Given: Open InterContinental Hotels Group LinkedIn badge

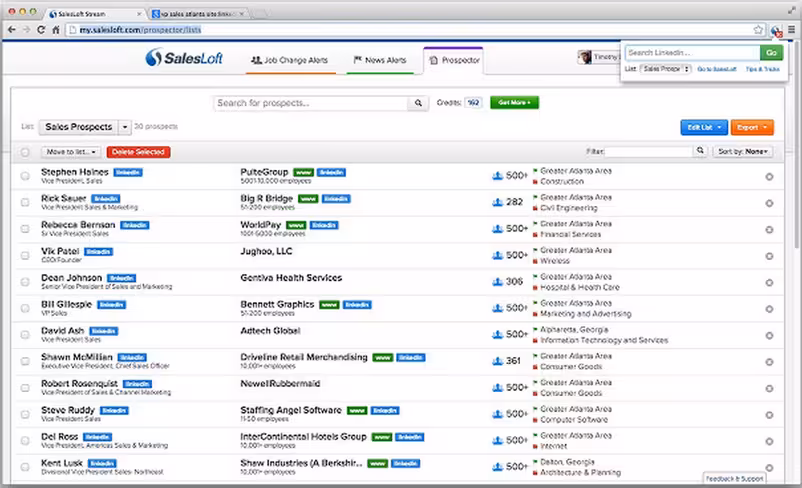Looking at the screenshot, I should tap(410, 437).
